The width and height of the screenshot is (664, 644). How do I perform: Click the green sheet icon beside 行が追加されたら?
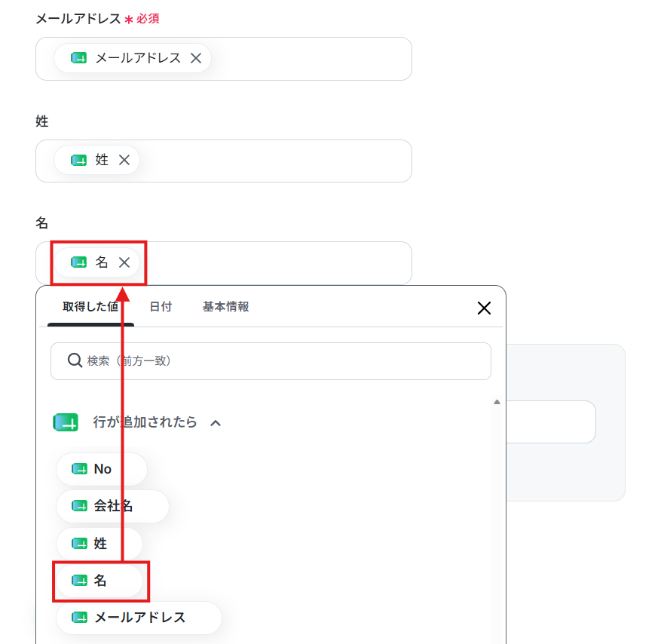click(66, 422)
